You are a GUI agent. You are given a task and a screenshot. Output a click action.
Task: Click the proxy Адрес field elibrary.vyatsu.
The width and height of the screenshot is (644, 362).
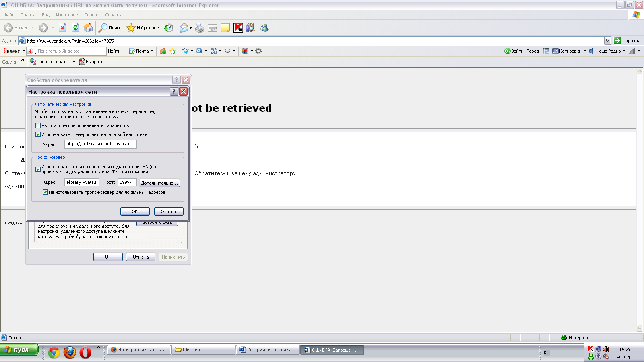coord(82,182)
